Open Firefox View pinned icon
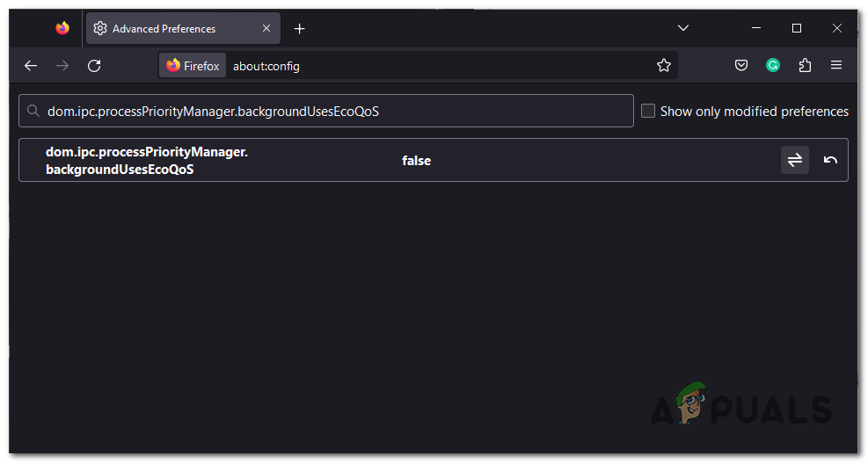Screen dimensions: 868x463 62,28
